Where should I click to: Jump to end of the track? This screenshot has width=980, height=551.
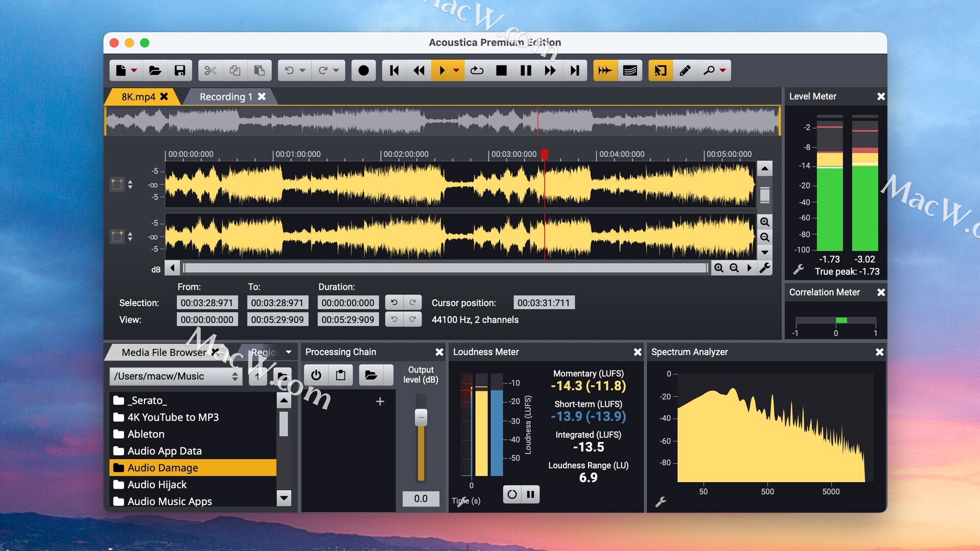coord(575,70)
